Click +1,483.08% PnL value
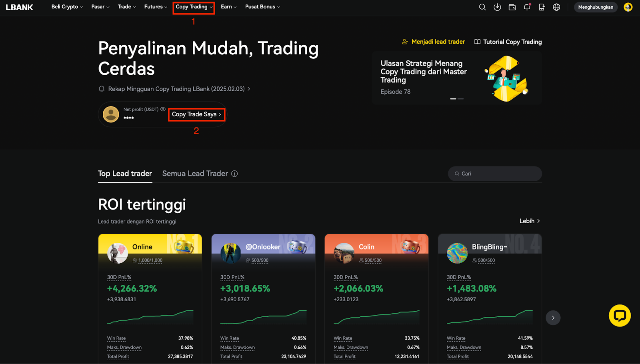This screenshot has height=364, width=640. 472,288
